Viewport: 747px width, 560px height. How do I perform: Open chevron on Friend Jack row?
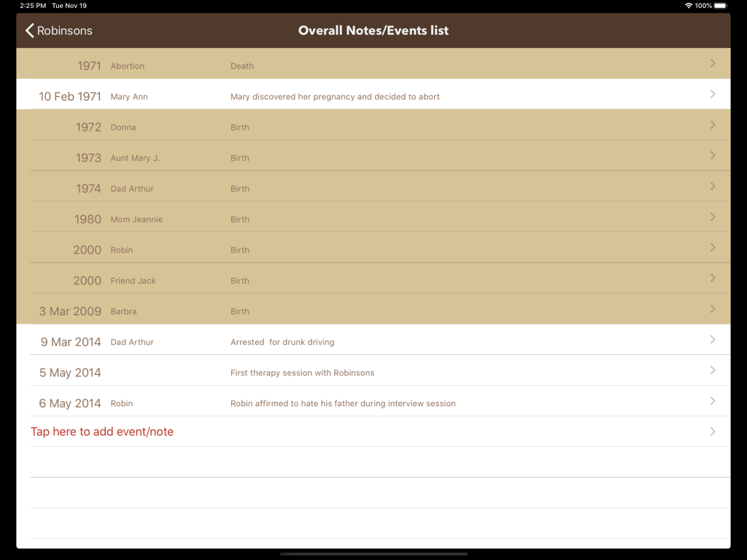[713, 278]
